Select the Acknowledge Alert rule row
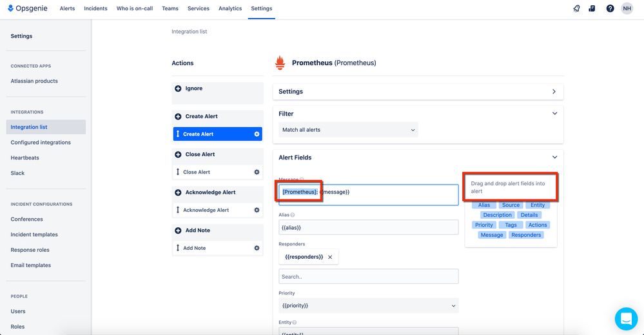The height and width of the screenshot is (335, 644). 218,210
